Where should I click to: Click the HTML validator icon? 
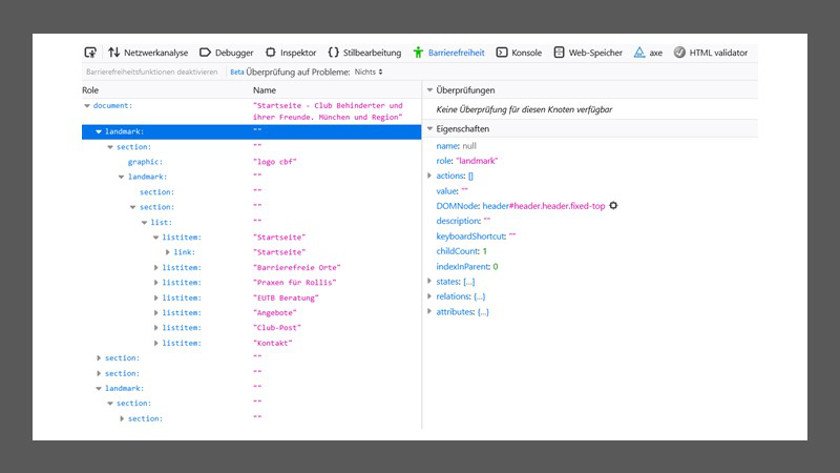[679, 52]
